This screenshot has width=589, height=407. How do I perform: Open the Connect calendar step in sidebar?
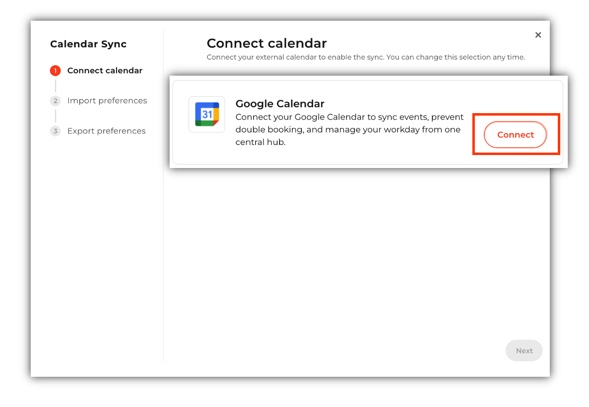(105, 70)
